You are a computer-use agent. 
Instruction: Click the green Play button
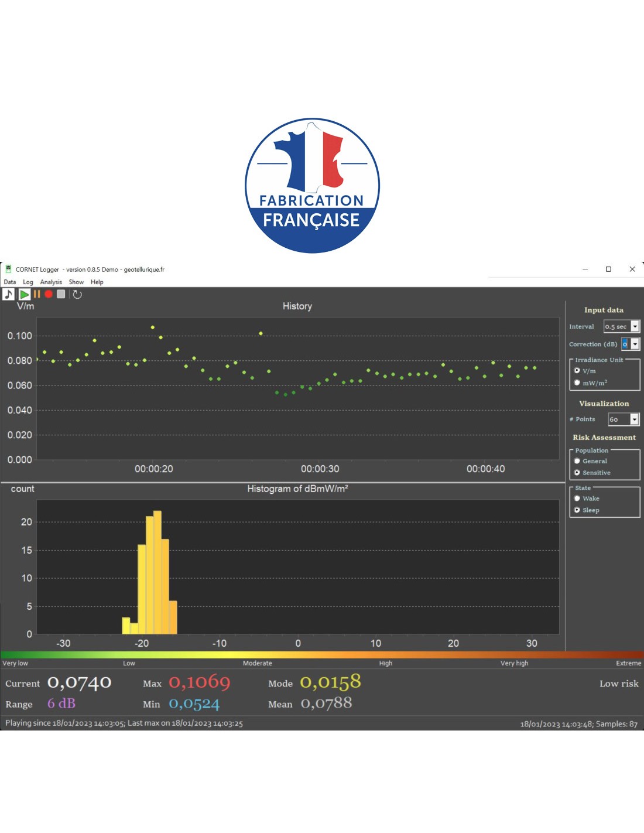pyautogui.click(x=25, y=294)
